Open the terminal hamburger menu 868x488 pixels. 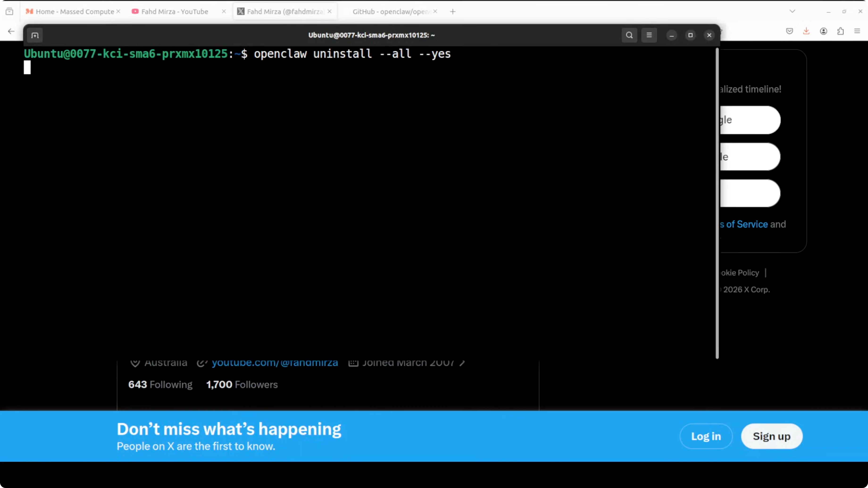649,35
